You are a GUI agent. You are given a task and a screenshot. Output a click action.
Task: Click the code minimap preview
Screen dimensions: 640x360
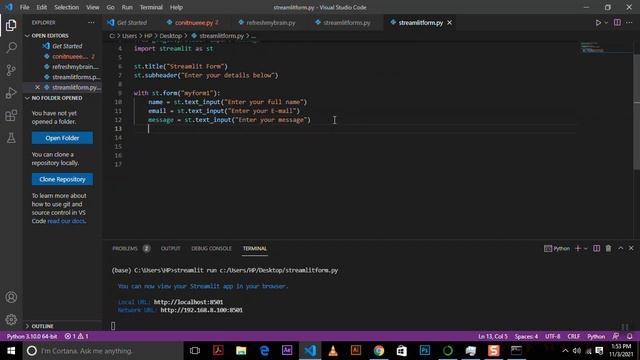point(593,47)
